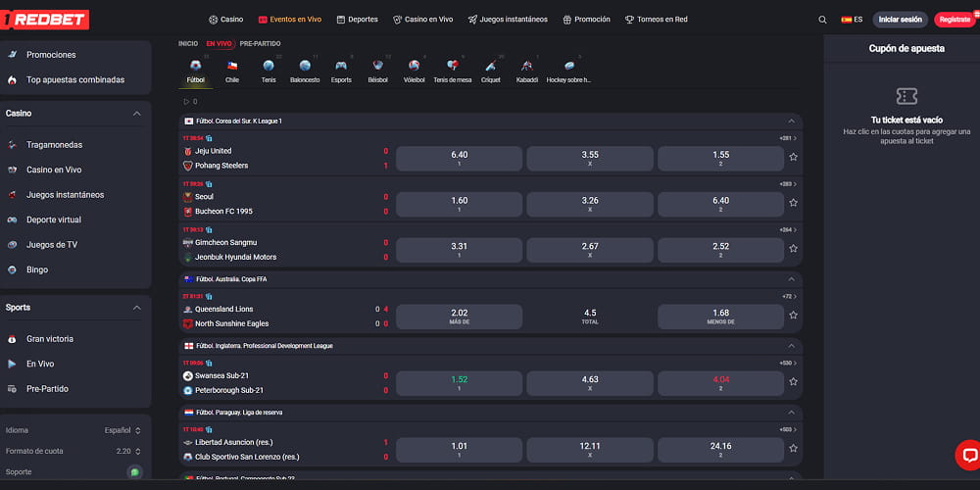Open more markets +281 for Jeju match
The width and height of the screenshot is (980, 490).
[788, 138]
